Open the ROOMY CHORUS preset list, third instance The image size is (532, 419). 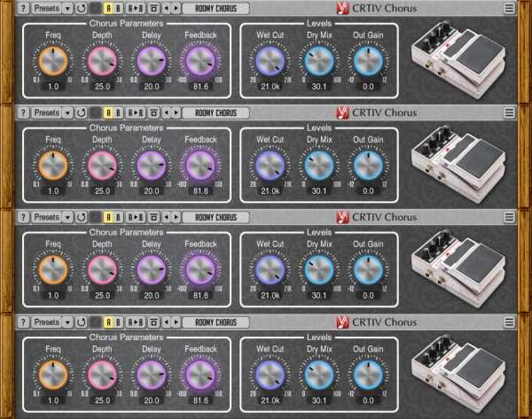[215, 217]
